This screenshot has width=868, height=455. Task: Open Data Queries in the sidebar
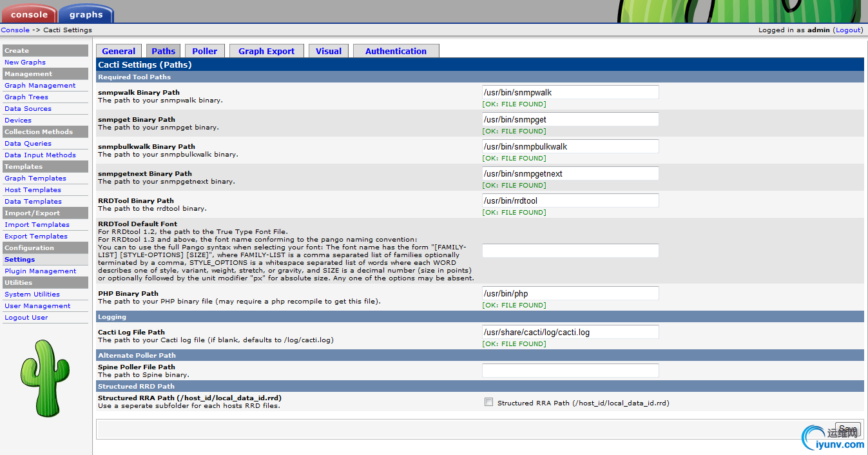[x=28, y=144]
